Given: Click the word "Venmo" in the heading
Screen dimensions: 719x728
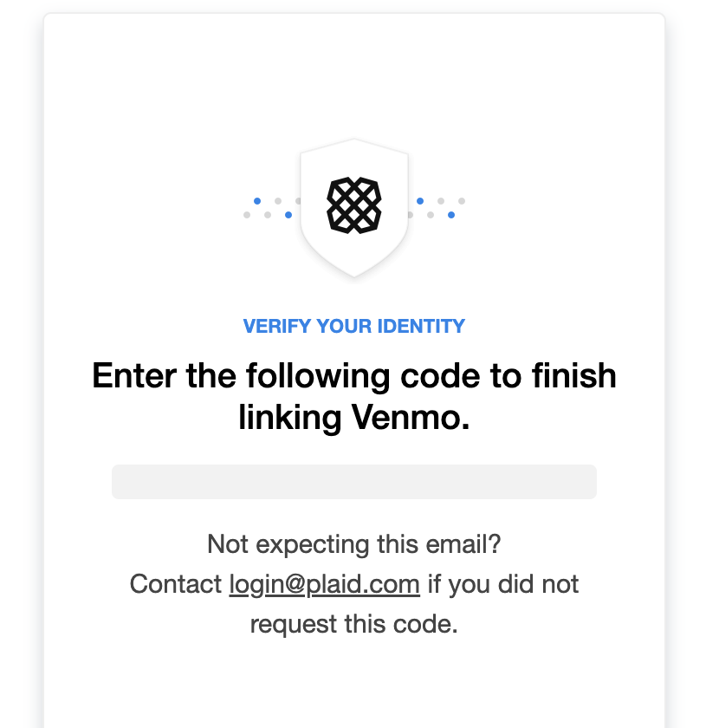Looking at the screenshot, I should pos(406,417).
